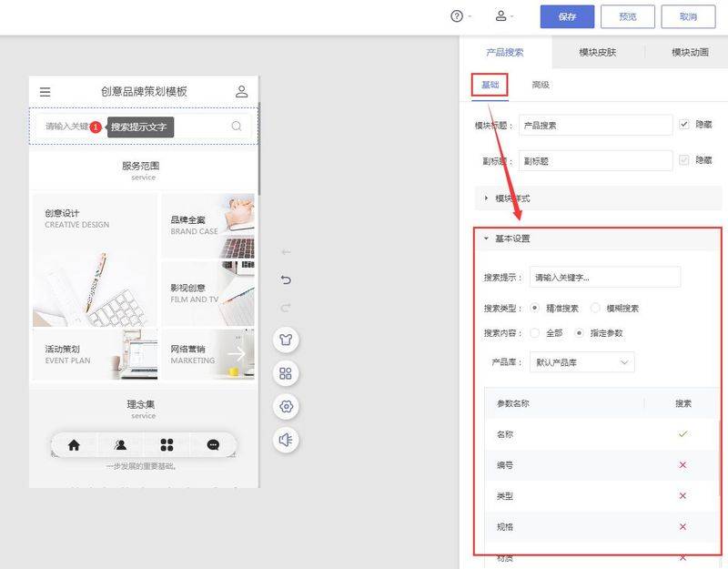Expand the 模块样式 section

pos(511,198)
